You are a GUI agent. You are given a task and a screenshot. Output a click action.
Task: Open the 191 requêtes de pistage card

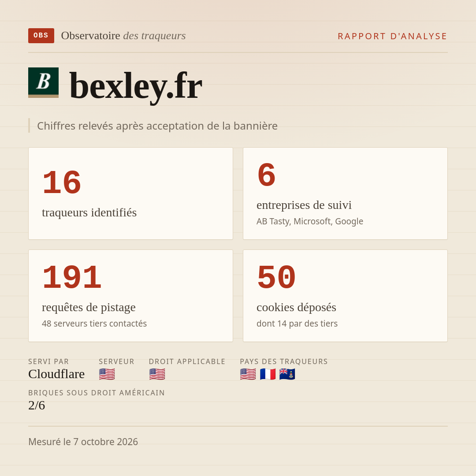coord(130,296)
